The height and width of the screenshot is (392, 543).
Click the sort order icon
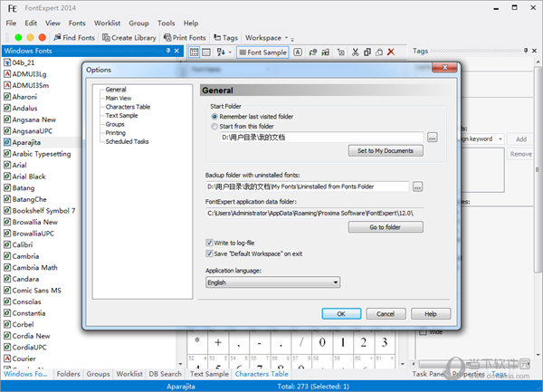(221, 53)
